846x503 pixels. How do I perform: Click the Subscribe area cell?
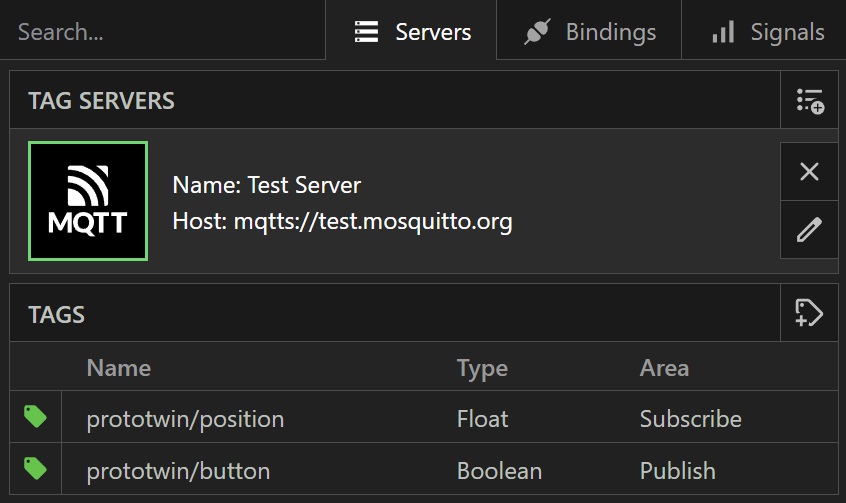coord(690,419)
